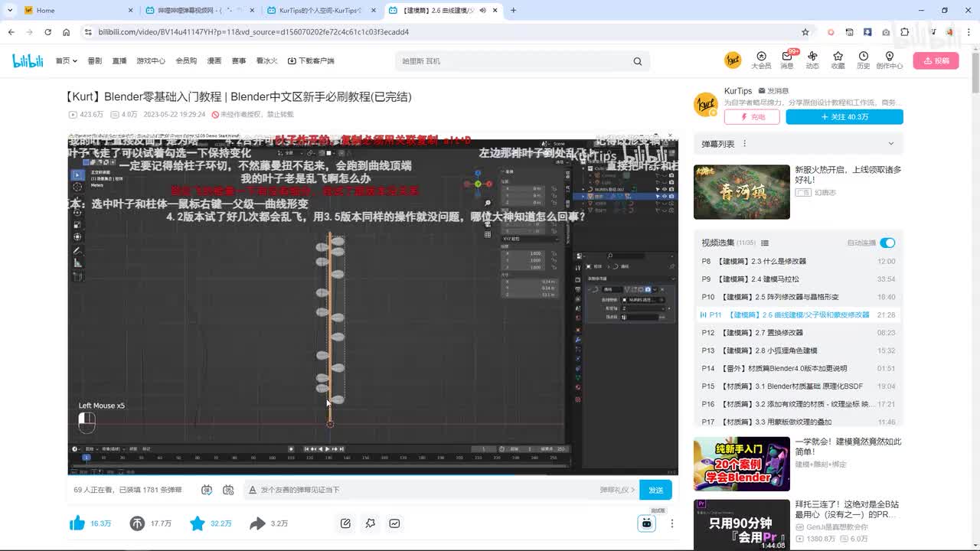The image size is (980, 551).
Task: Mute the tab via speaker icon
Action: (x=482, y=11)
